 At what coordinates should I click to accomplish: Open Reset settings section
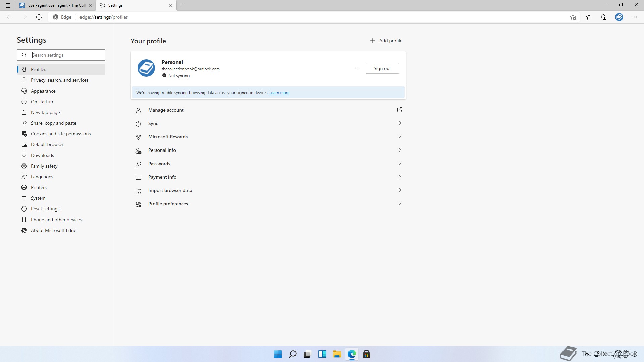[61, 209]
